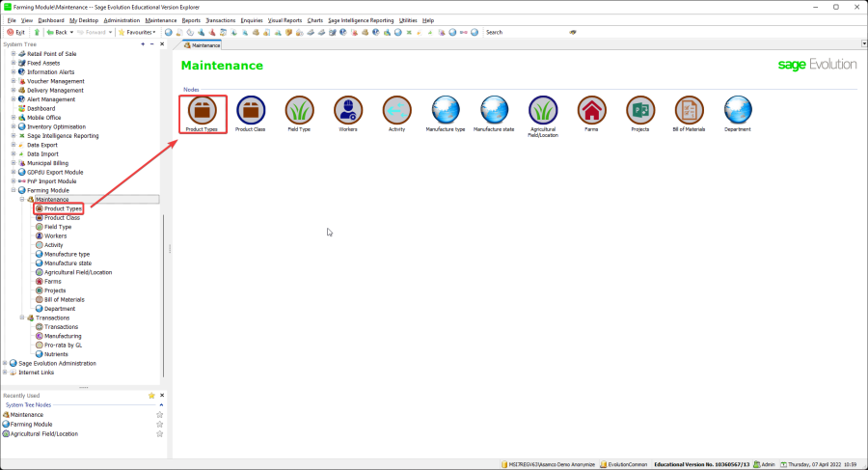Screen dimensions: 868x470
Task: Select Nutrients in the system tree
Action: [56, 353]
